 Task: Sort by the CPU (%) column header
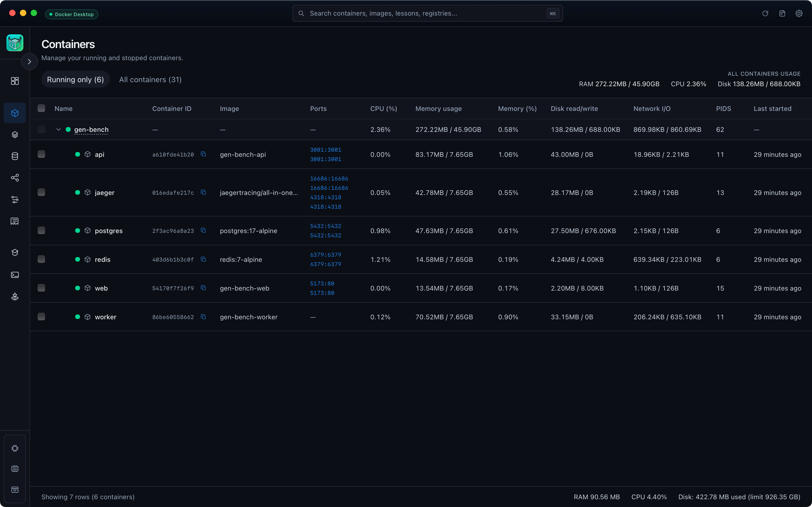coord(383,109)
